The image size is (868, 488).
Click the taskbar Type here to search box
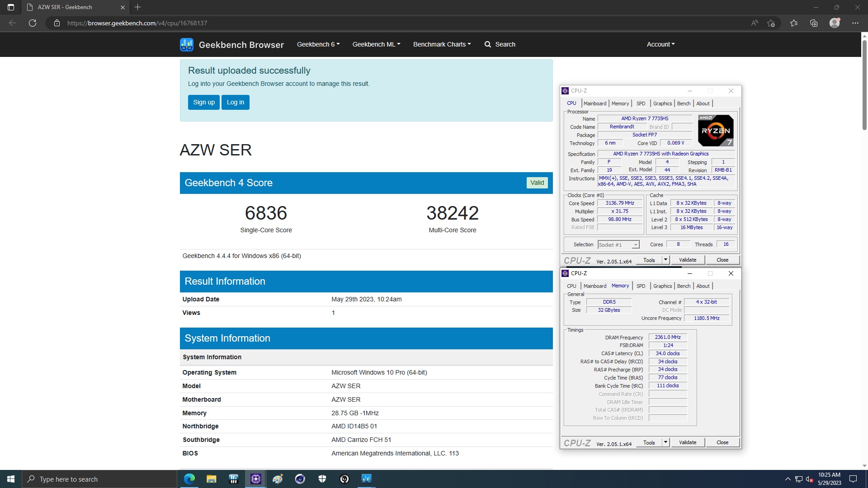[99, 479]
